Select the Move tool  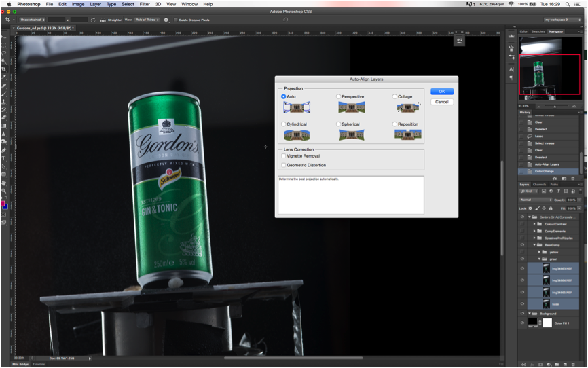click(x=4, y=37)
